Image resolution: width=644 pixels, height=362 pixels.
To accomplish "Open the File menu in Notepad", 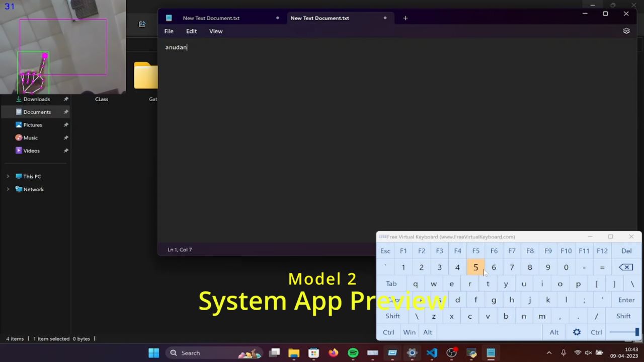I will [x=169, y=31].
